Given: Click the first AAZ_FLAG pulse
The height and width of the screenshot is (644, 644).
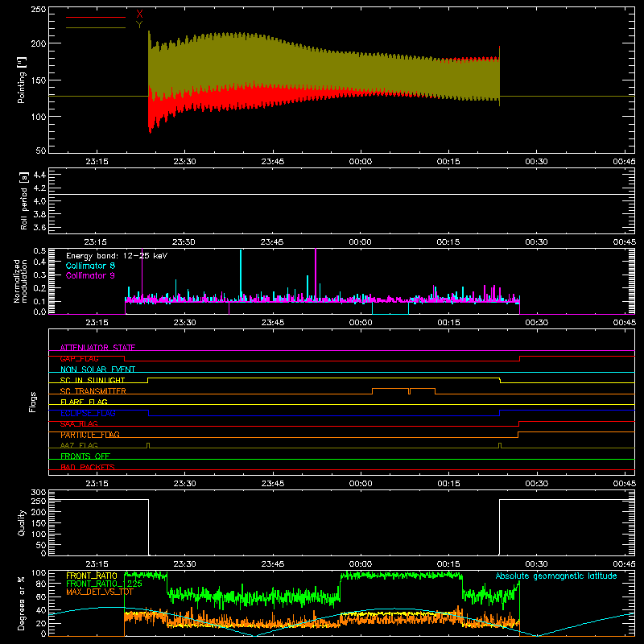Looking at the screenshot, I should [148, 445].
